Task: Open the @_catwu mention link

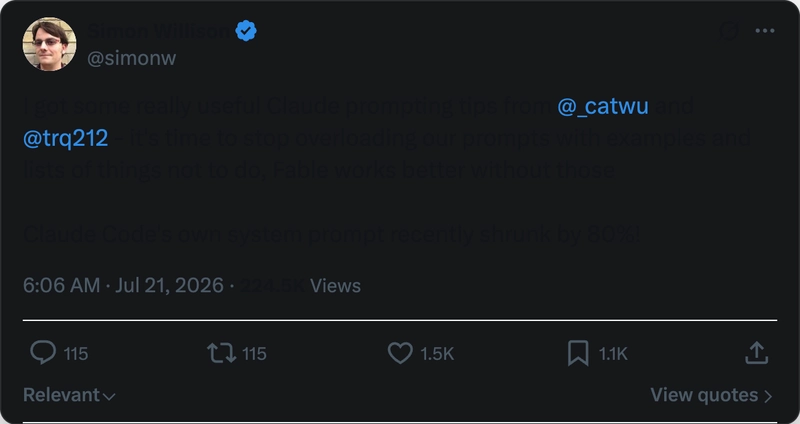Action: tap(603, 106)
